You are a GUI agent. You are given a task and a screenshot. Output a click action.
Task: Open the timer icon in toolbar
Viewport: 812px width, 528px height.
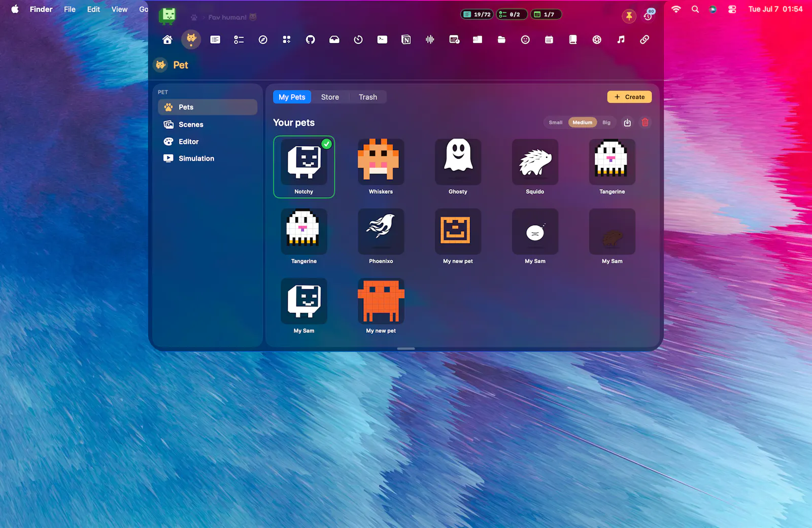coord(358,40)
